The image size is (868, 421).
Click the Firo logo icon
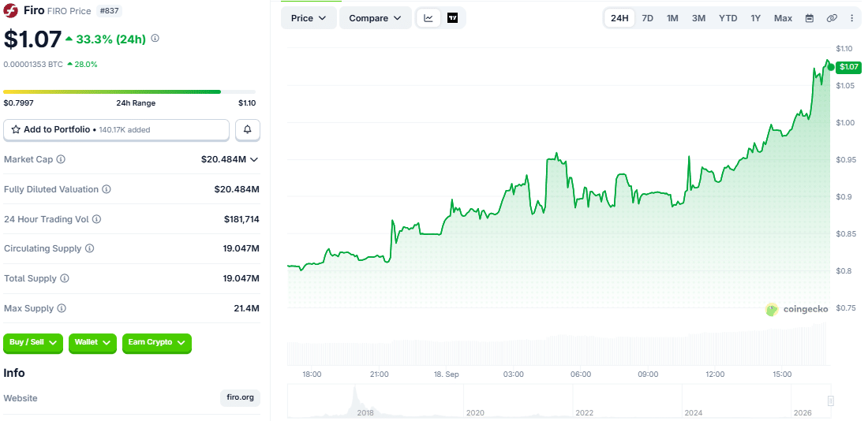(x=11, y=10)
